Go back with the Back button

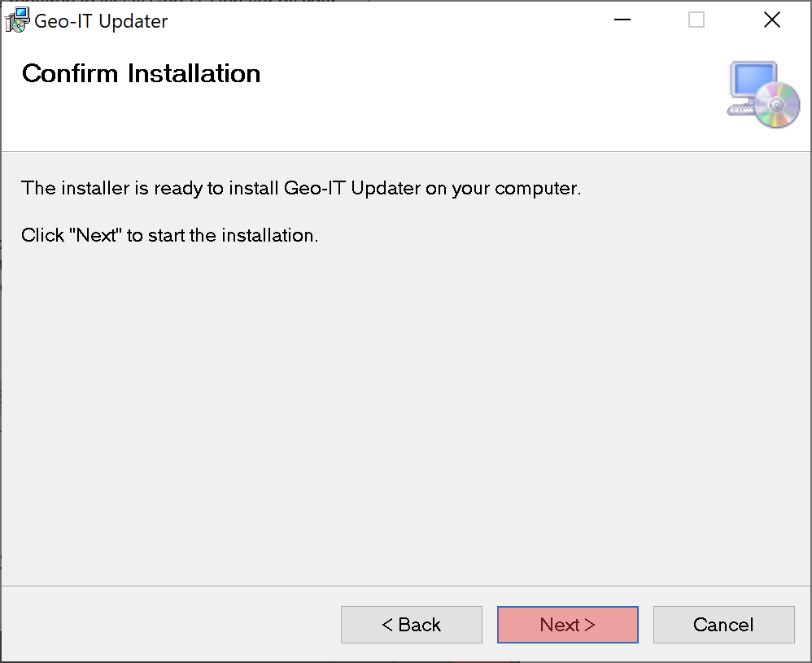tap(411, 625)
